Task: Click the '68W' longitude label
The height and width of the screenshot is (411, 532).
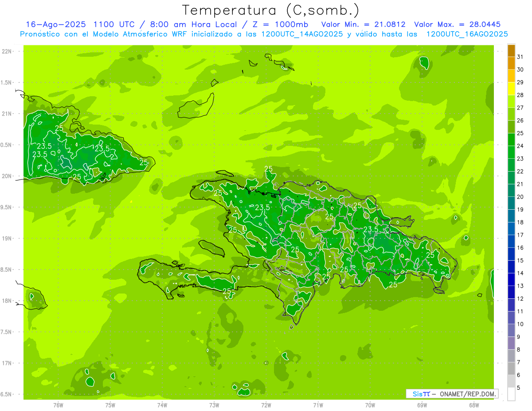Action: [x=474, y=405]
